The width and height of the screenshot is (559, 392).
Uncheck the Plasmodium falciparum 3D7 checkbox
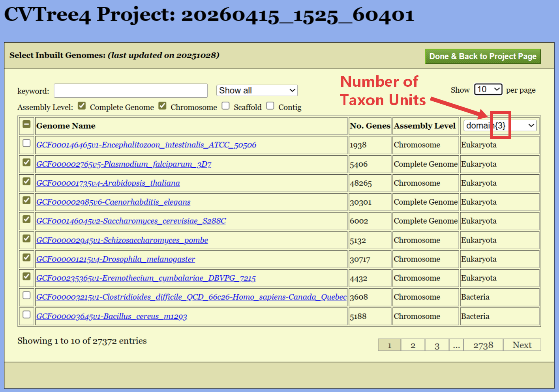point(26,162)
